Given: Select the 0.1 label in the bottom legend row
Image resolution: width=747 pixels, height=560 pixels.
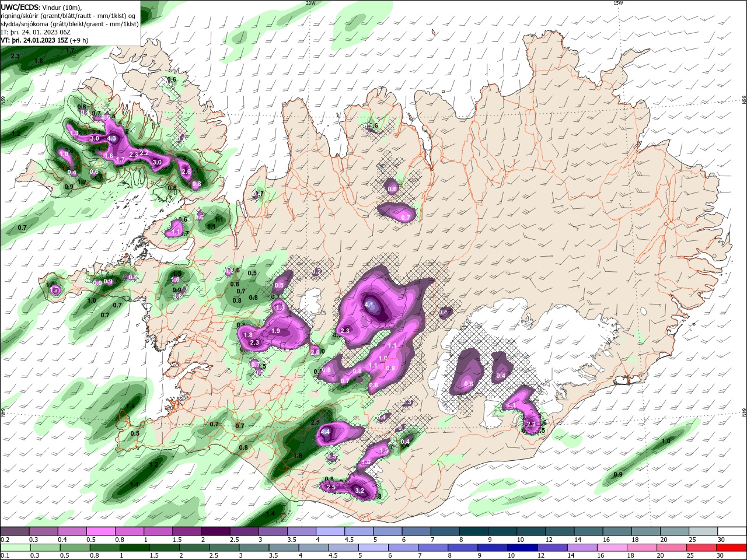Looking at the screenshot, I should (5, 556).
